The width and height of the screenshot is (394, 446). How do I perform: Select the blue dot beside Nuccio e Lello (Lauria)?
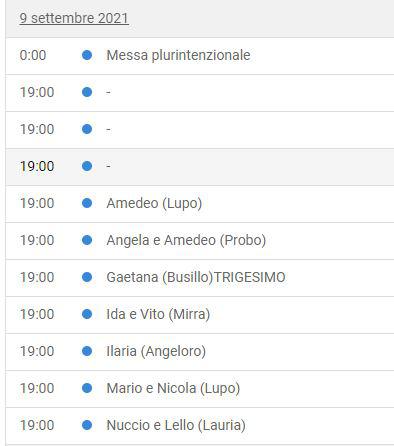87,425
